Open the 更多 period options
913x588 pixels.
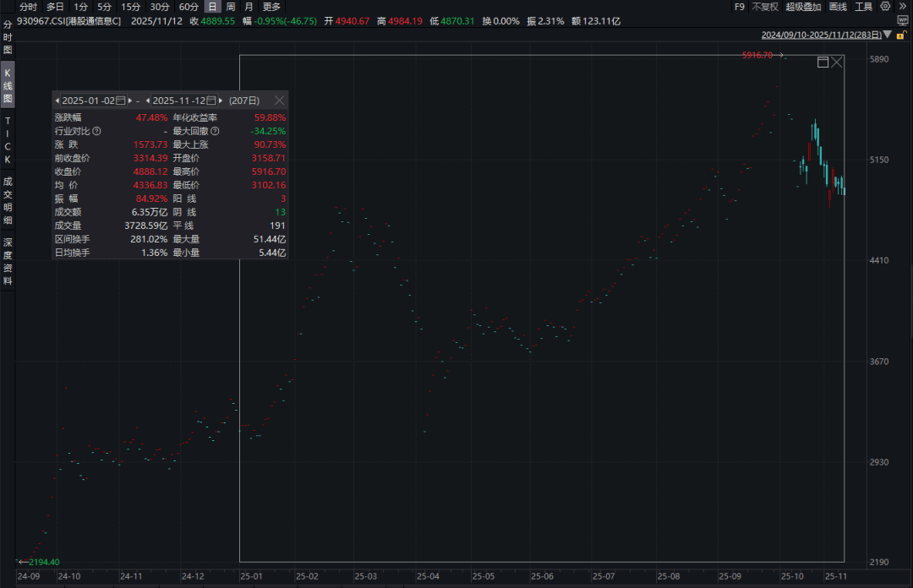click(x=271, y=7)
